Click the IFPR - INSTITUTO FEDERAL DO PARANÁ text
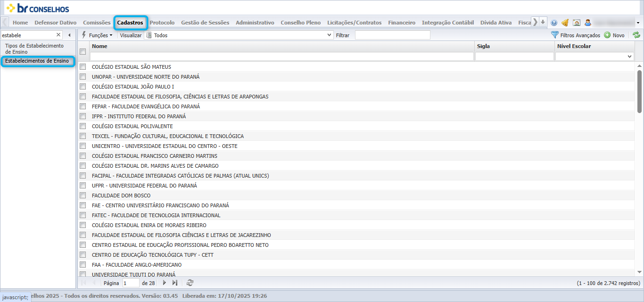This screenshot has height=302, width=644. (139, 116)
